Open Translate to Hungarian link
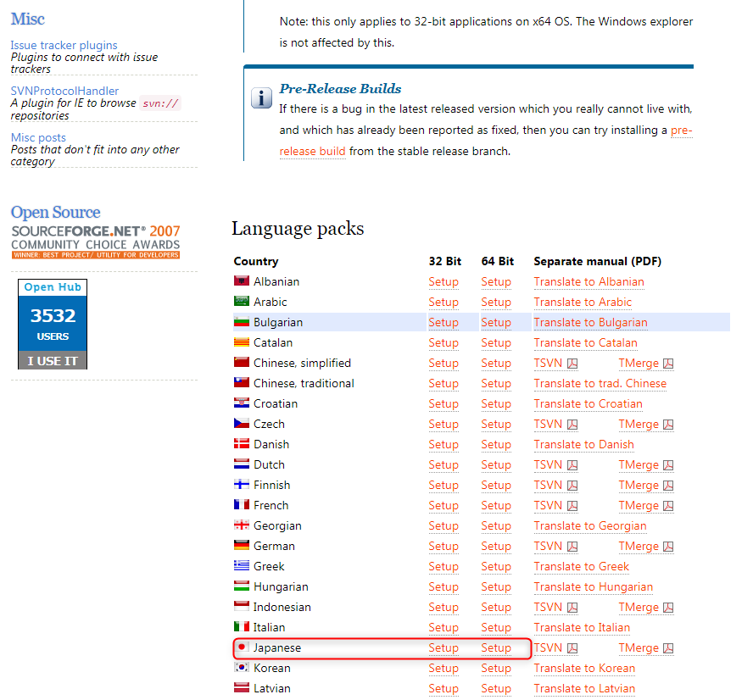Viewport: 753px width, 700px height. pos(593,586)
